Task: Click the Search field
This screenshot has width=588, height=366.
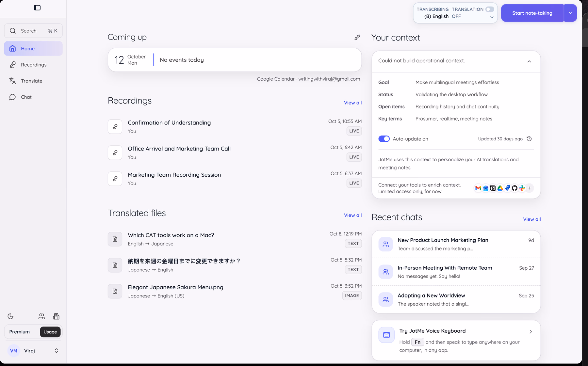Action: [33, 31]
